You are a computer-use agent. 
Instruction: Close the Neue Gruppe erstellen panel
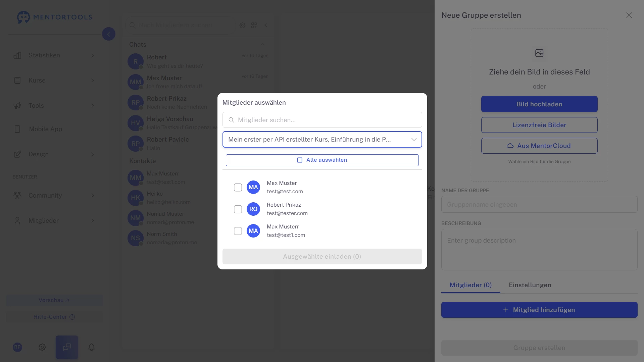click(629, 15)
